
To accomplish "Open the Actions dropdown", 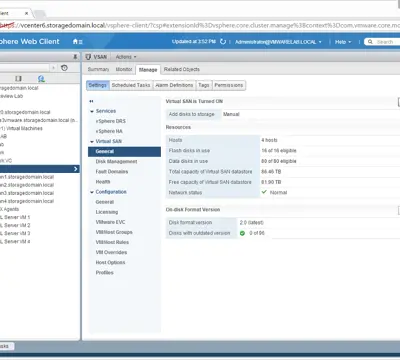I will 126,57.
